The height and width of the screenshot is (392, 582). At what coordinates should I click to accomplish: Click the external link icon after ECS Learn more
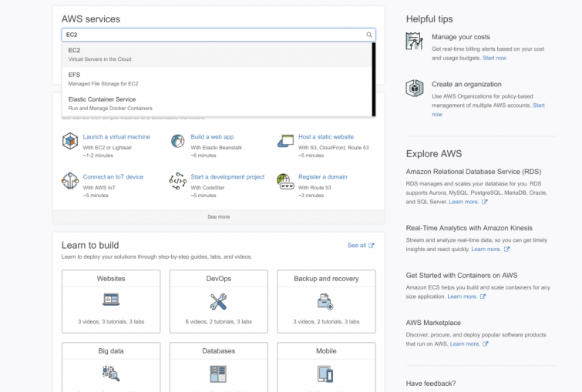pyautogui.click(x=483, y=297)
